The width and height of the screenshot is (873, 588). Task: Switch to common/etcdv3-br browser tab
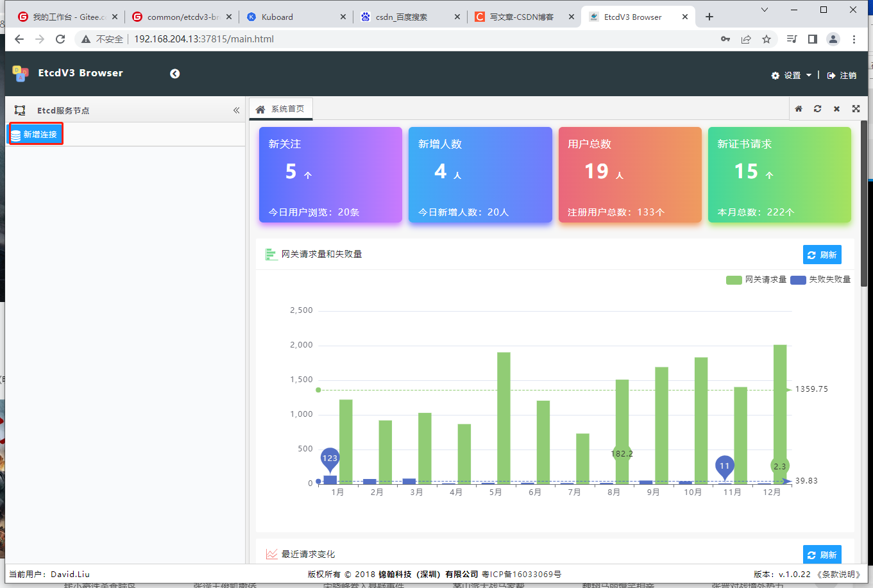[181, 17]
